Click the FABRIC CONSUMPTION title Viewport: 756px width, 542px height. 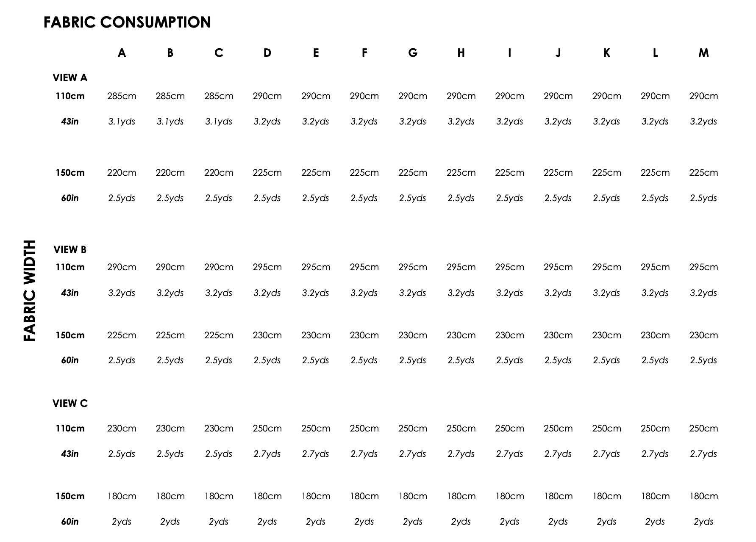coord(127,22)
